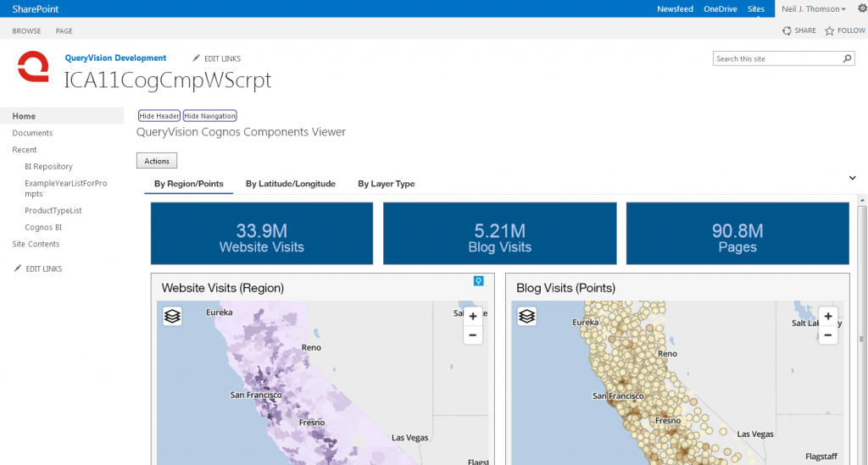Go to Newsfeed
Image resolution: width=868 pixels, height=465 pixels.
pos(675,8)
